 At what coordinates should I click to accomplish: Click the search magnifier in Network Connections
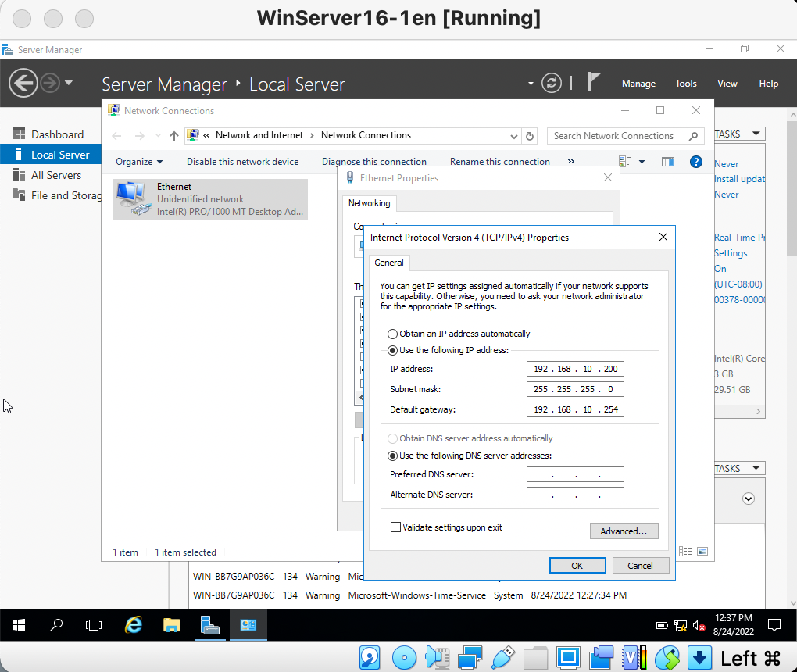click(x=693, y=136)
